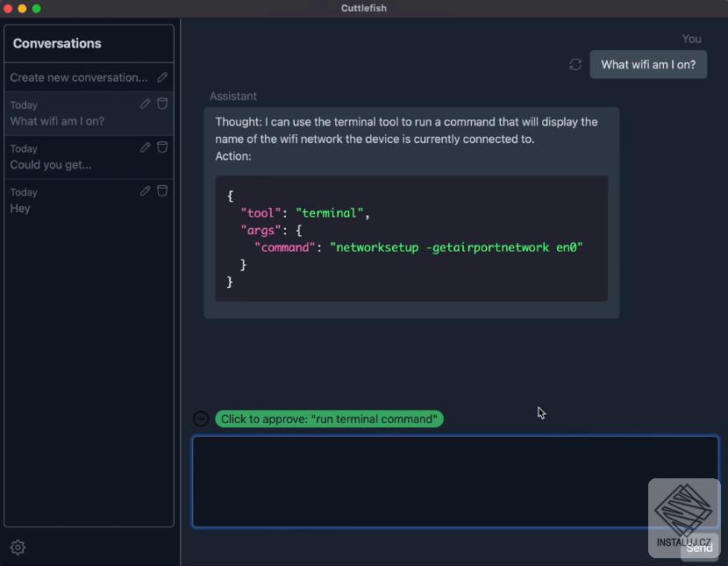Click the Send button
728x566 pixels.
[699, 548]
